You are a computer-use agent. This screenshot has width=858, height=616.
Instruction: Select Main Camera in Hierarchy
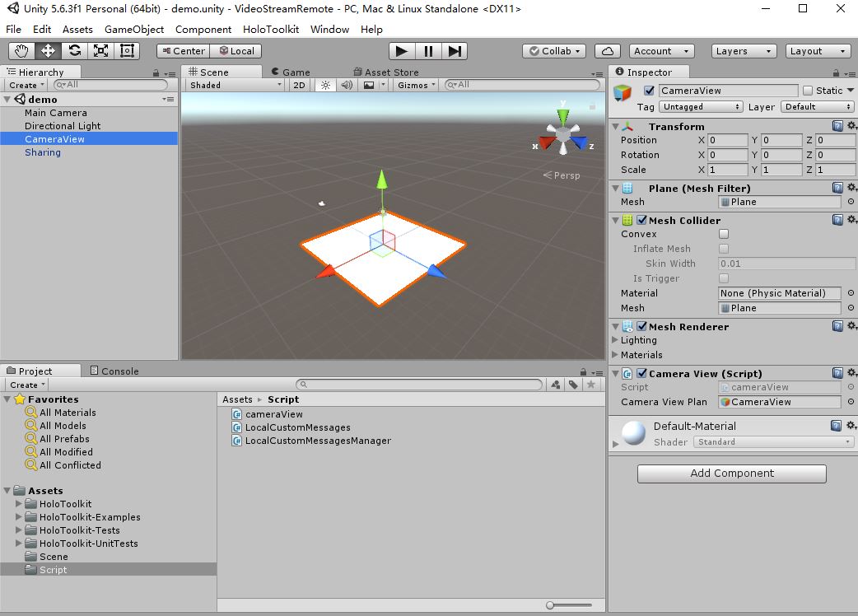(x=56, y=113)
